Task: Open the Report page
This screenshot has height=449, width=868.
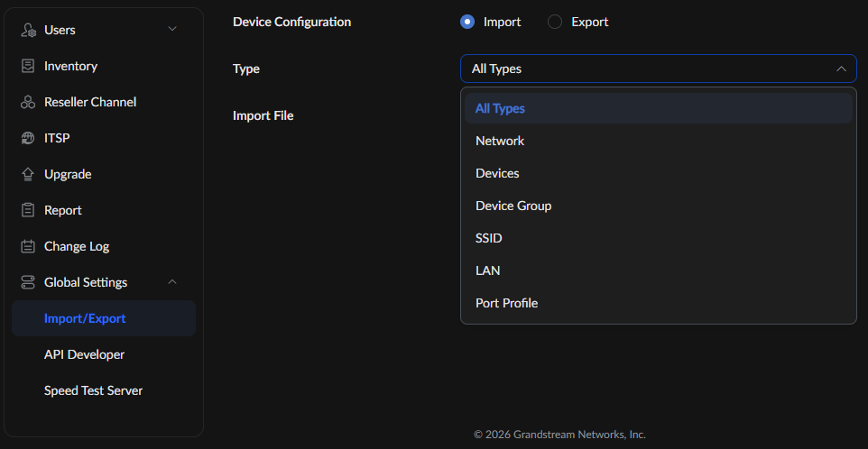Action: click(104, 210)
